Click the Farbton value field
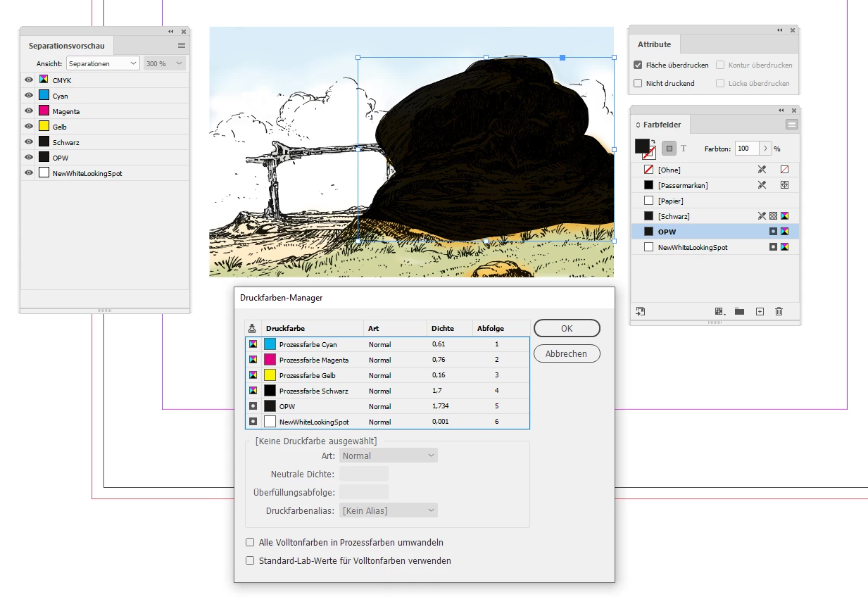Image resolution: width=868 pixels, height=597 pixels. 747,149
